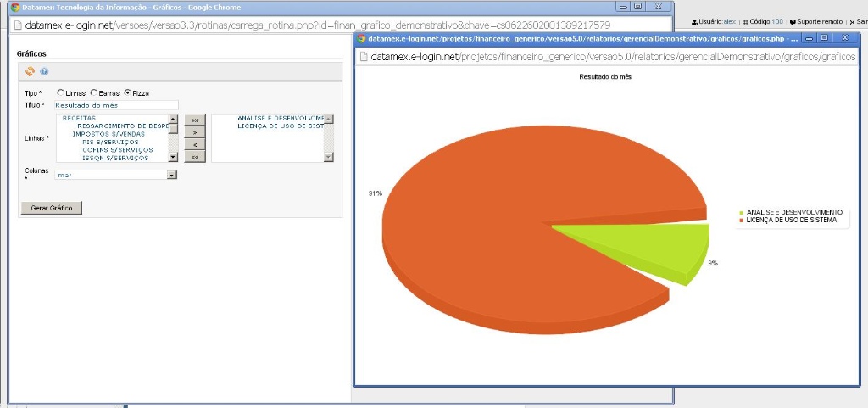Open the blue help icon in Gráficos toolbar
The image size is (868, 408).
pyautogui.click(x=44, y=71)
